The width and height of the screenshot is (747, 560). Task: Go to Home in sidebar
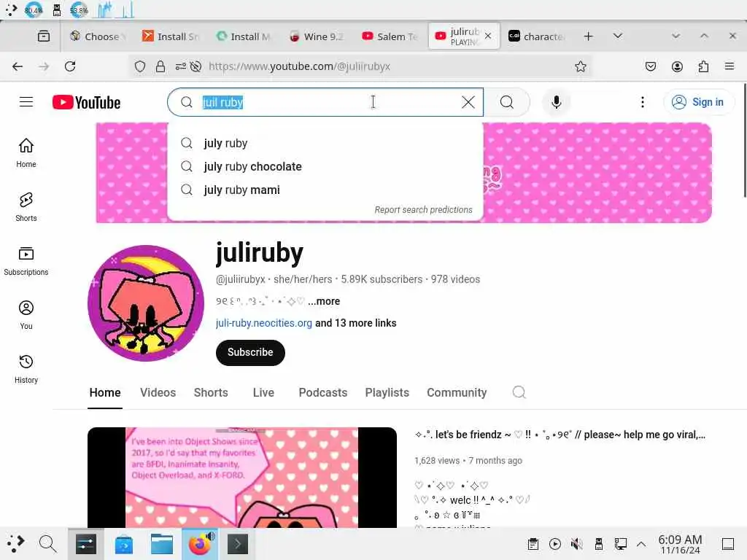pos(26,153)
